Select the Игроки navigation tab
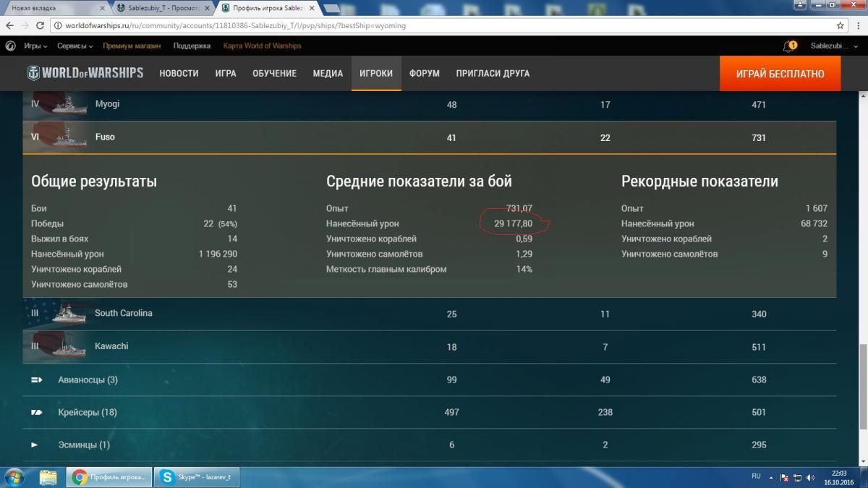This screenshot has width=868, height=488. tap(376, 73)
